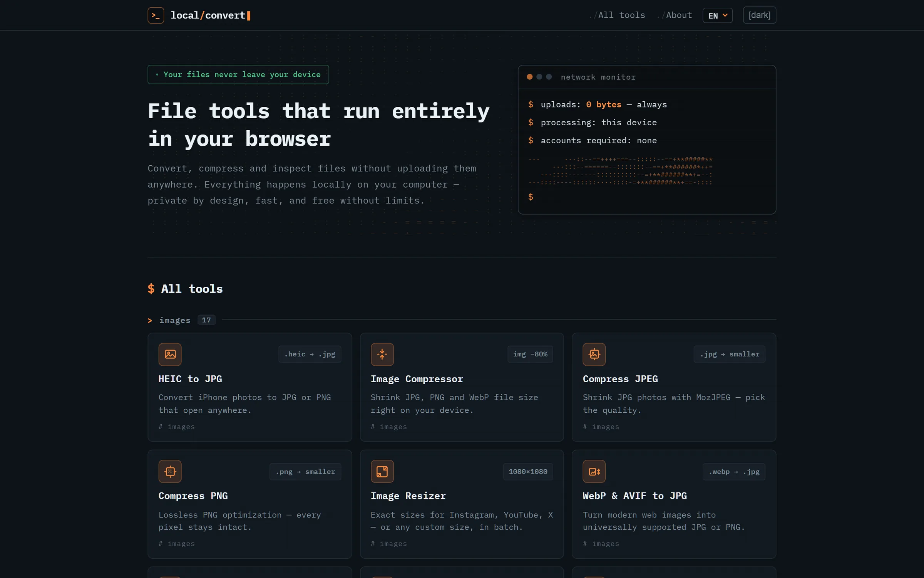Go to ./All tools in the navigation
This screenshot has width=924, height=578.
617,15
